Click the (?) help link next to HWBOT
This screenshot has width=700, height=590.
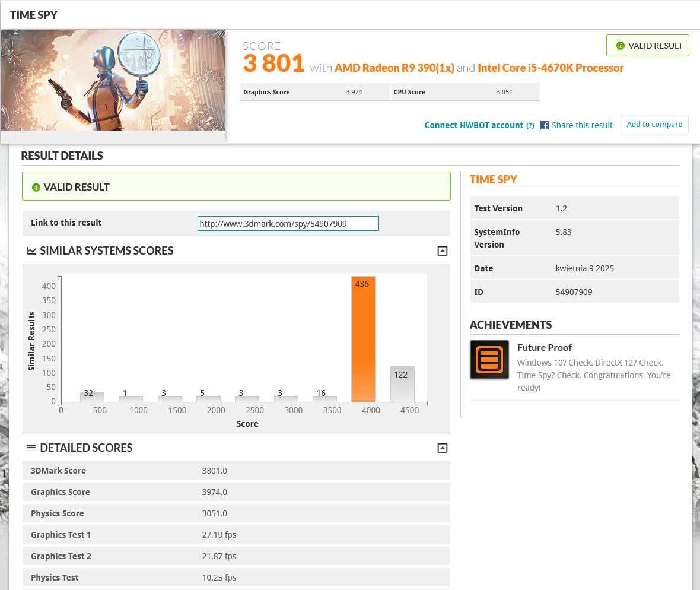click(x=530, y=126)
